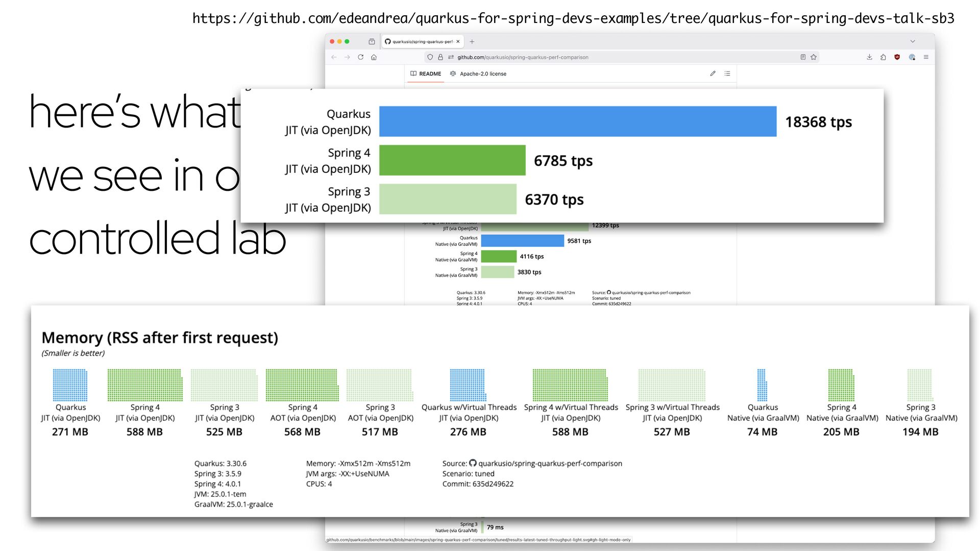Close the spring-quarkus-perf tab

pyautogui.click(x=458, y=41)
